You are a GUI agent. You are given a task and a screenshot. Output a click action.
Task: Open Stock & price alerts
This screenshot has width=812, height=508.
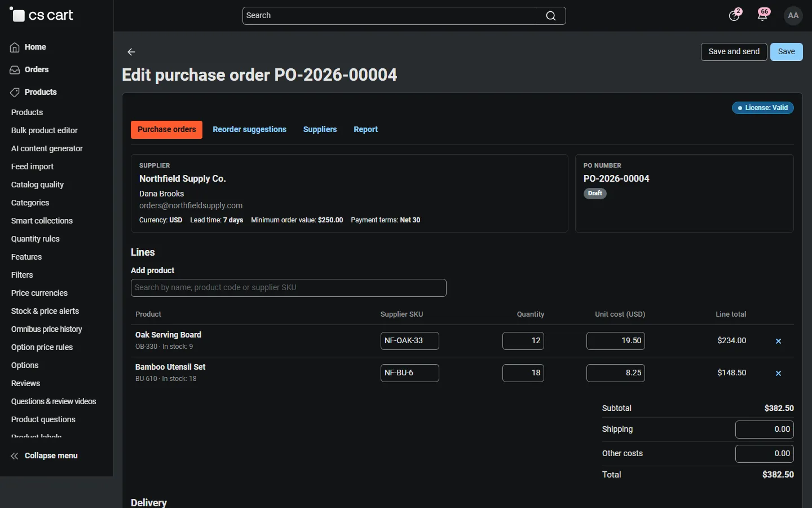45,311
